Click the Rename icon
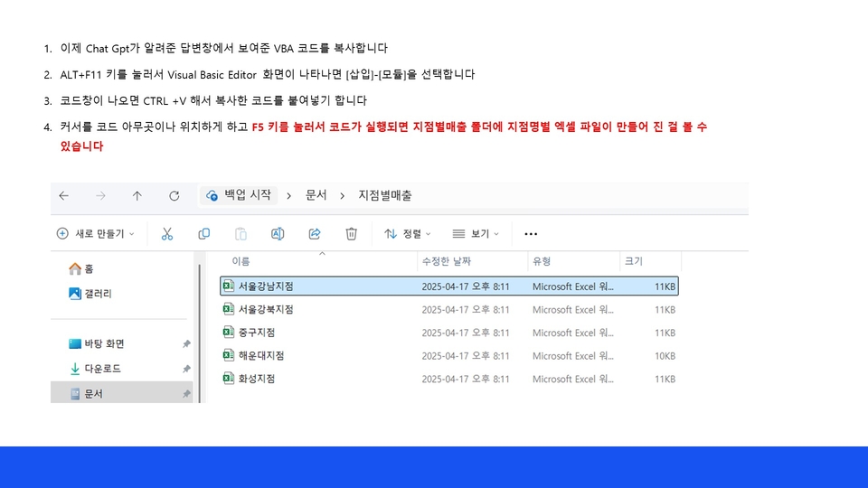This screenshot has width=868, height=488. [278, 234]
